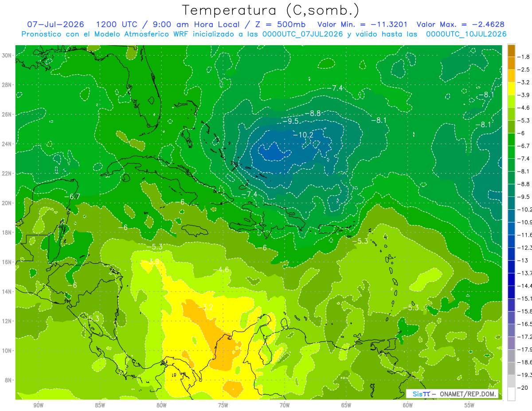The width and height of the screenshot is (532, 411).
Task: Pick the deep blue swatch between -13 and -13.7
Action: [x=511, y=266]
